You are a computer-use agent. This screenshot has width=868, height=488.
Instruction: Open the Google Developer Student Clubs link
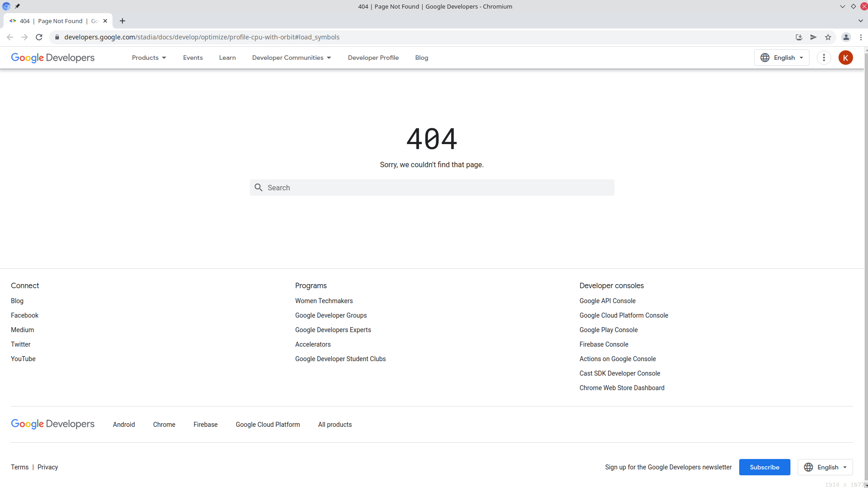340,359
